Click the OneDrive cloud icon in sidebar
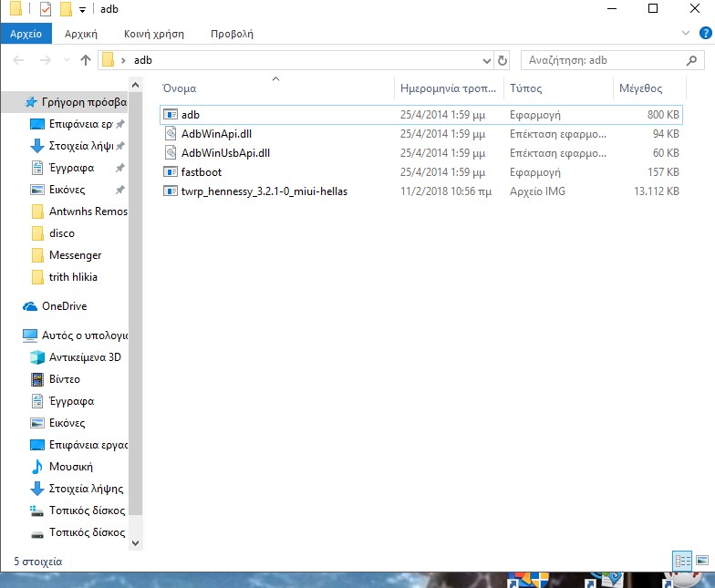This screenshot has width=715, height=588. pyautogui.click(x=31, y=306)
